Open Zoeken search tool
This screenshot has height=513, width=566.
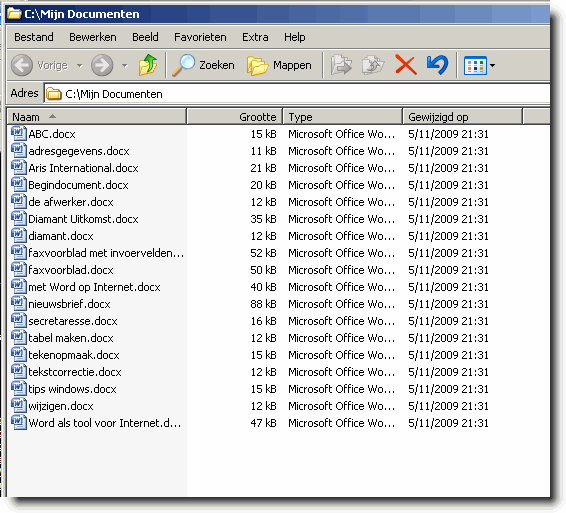[x=204, y=65]
